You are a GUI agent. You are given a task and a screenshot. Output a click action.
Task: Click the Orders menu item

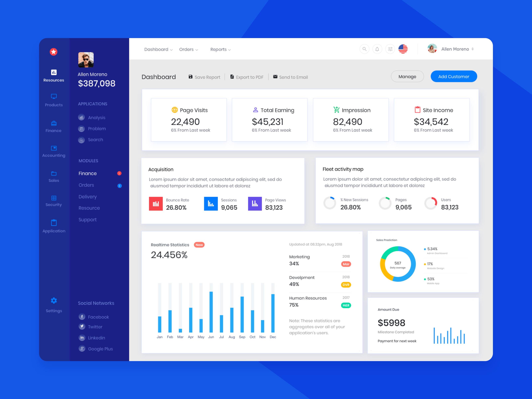coord(188,49)
